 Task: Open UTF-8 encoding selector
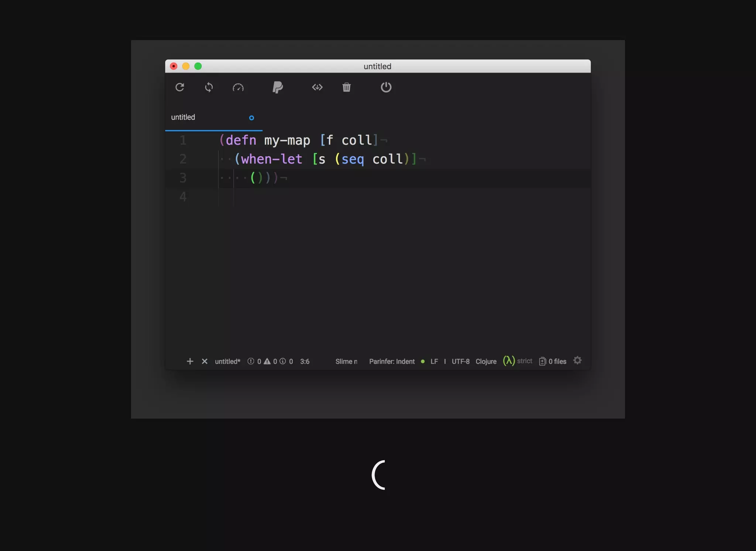[460, 361]
